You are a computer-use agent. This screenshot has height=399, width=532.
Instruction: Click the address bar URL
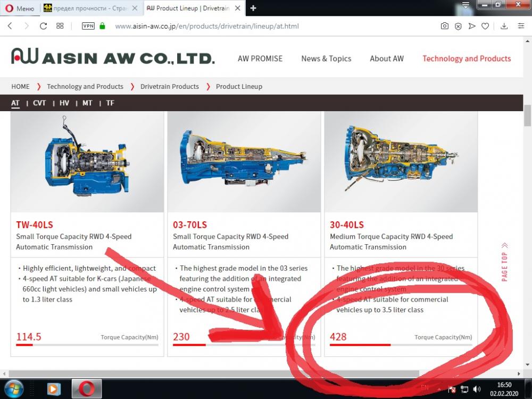click(207, 26)
